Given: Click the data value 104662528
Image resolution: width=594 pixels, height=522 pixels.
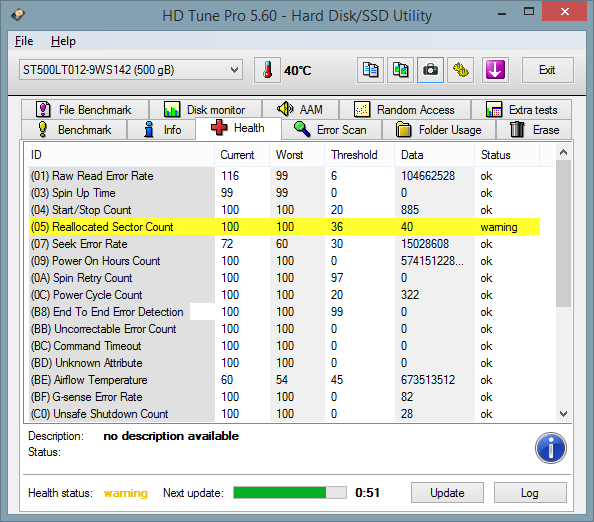Looking at the screenshot, I should (428, 176).
